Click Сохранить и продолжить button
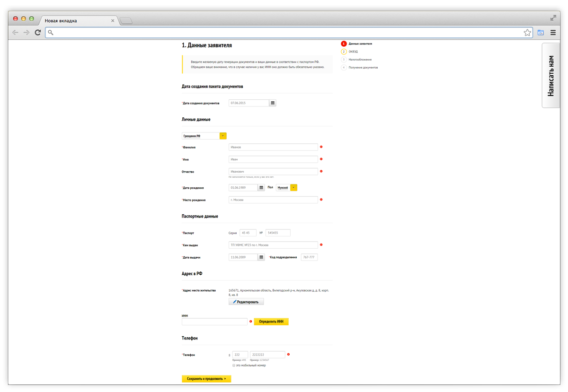Viewport: 568px width, 392px height. (206, 379)
